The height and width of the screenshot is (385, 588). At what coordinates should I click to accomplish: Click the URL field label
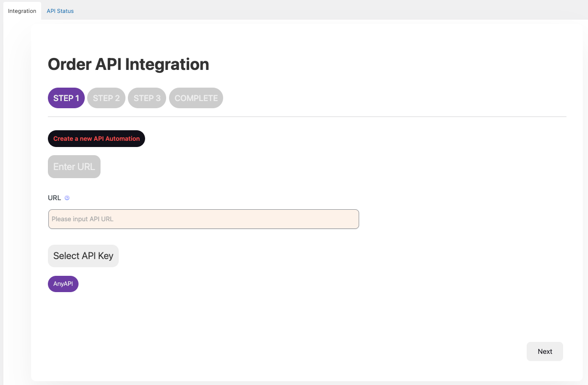point(54,198)
